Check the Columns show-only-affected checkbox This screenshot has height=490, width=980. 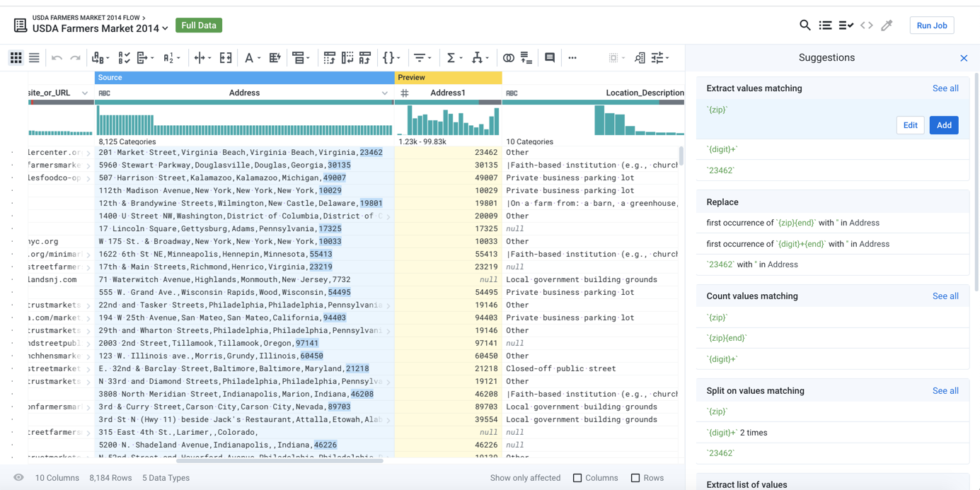pos(577,478)
